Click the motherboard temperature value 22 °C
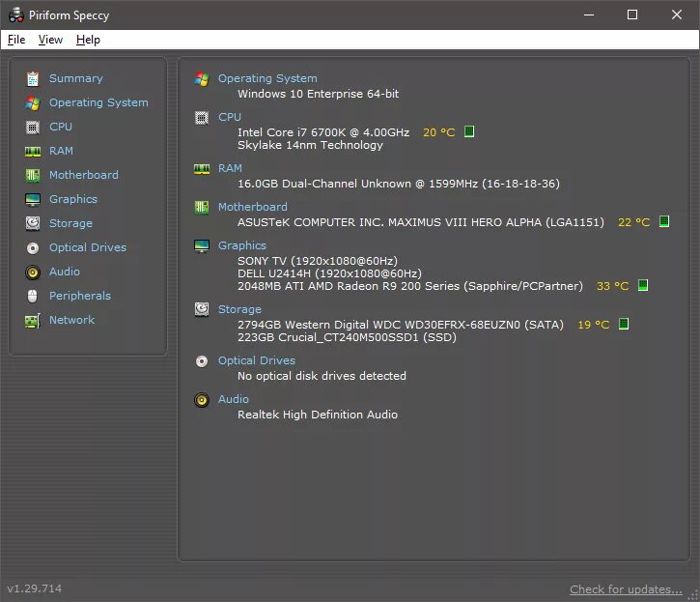The height and width of the screenshot is (602, 700). pos(634,222)
